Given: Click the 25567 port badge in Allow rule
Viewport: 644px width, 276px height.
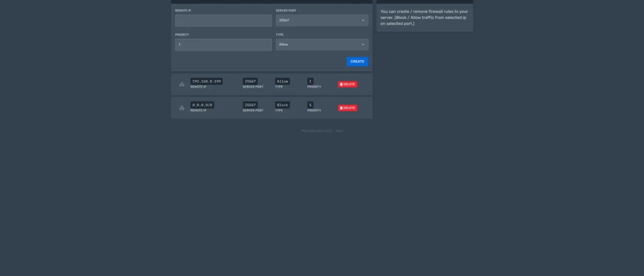Looking at the screenshot, I should tap(250, 81).
